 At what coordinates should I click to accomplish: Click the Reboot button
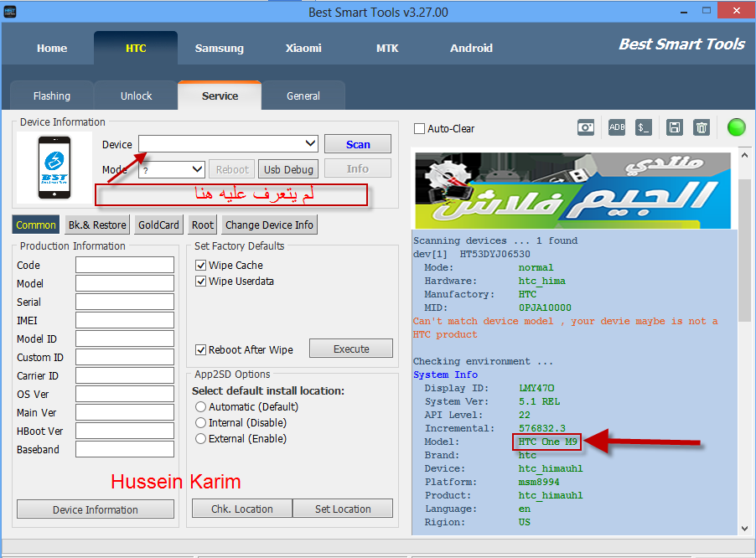coord(232,169)
